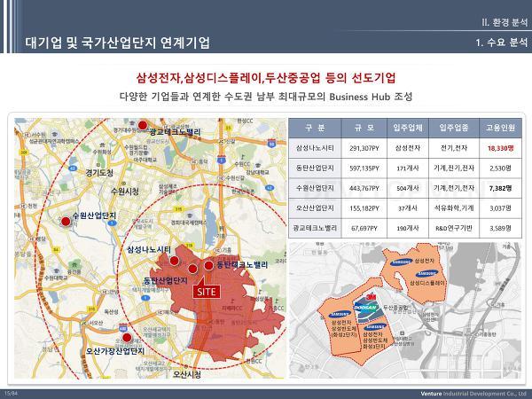Click the Samsung logo above 화성1단지 text

(375, 326)
